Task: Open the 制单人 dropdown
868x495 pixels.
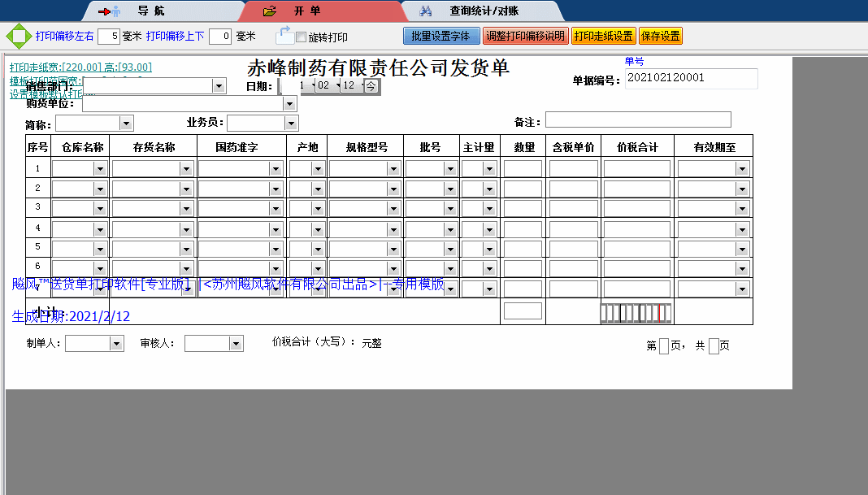Action: point(118,343)
